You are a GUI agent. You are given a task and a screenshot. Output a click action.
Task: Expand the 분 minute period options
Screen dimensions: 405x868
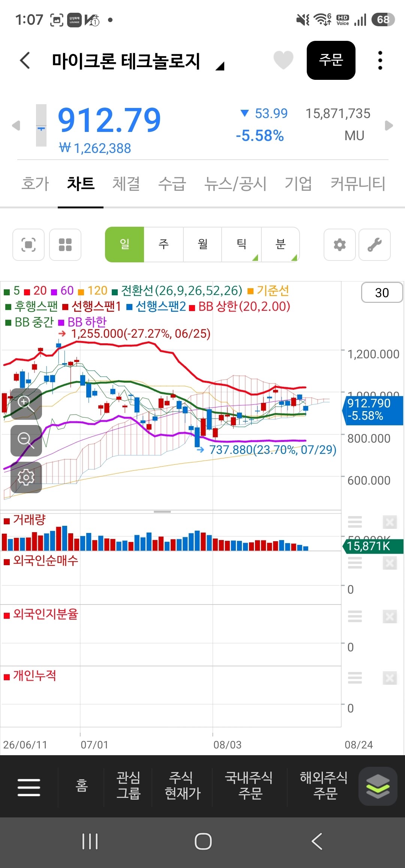coord(280,244)
